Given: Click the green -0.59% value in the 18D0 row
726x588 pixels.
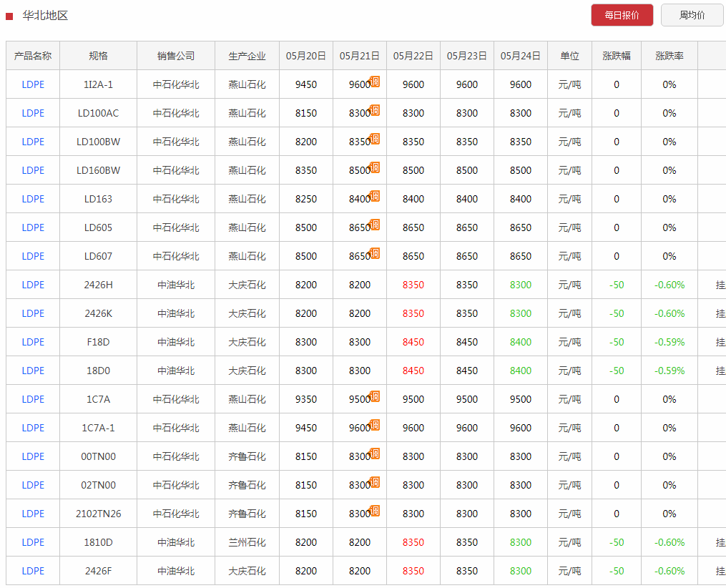Looking at the screenshot, I should click(x=669, y=371).
